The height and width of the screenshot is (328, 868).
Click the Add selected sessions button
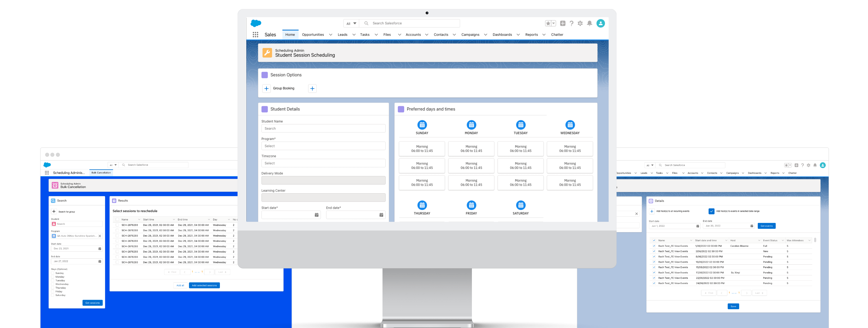(204, 285)
